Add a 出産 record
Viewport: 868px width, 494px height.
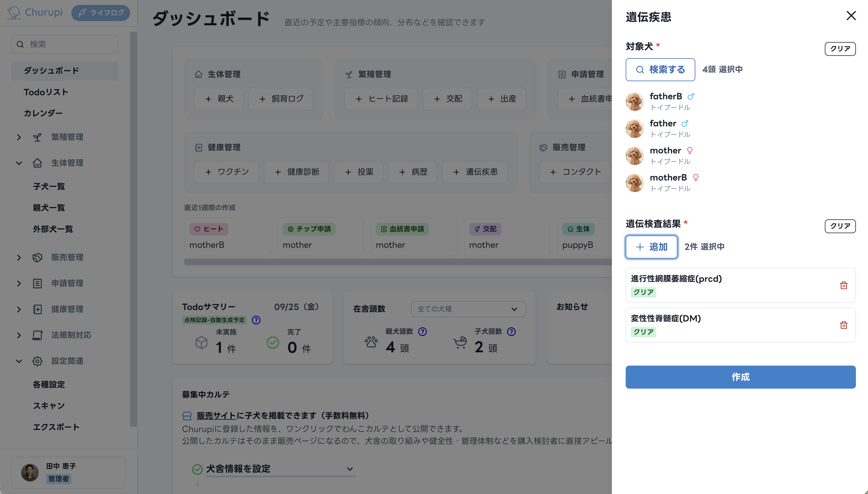[501, 99]
